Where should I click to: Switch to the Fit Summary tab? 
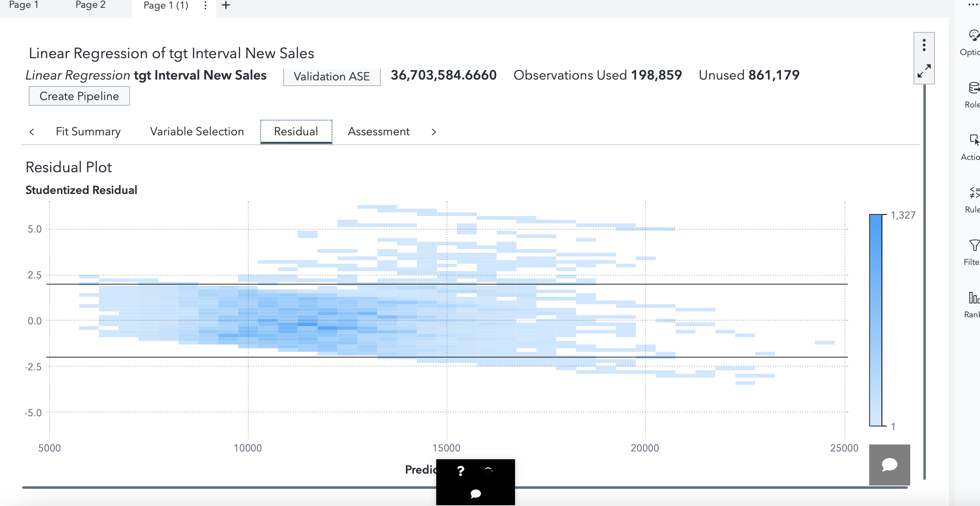[x=88, y=132]
